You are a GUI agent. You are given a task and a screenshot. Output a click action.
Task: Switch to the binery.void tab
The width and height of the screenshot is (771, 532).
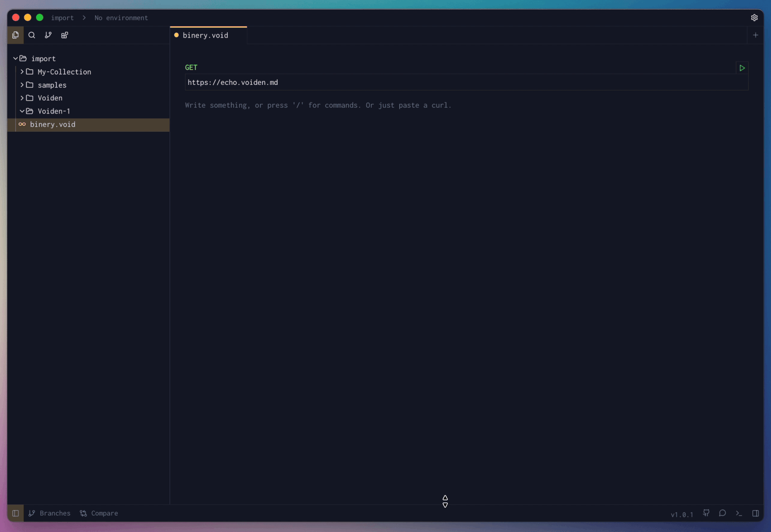pos(205,35)
